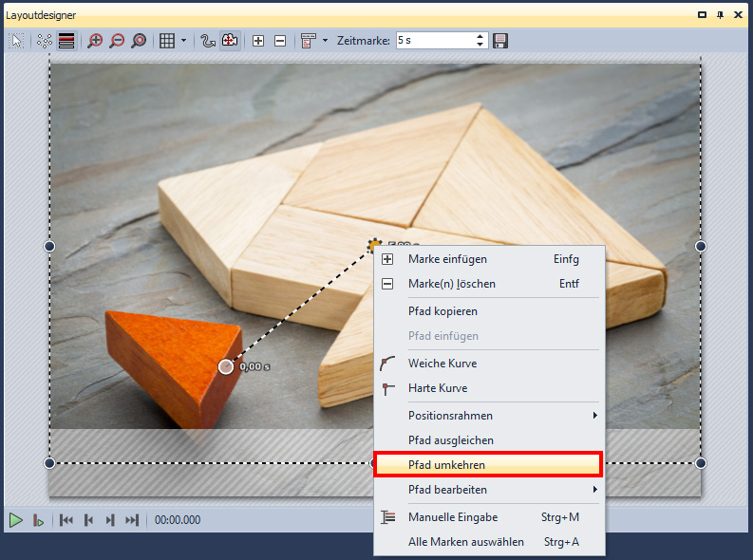Viewport: 753px width, 560px height.
Task: Open the grid options dropdown arrow
Action: [x=184, y=41]
